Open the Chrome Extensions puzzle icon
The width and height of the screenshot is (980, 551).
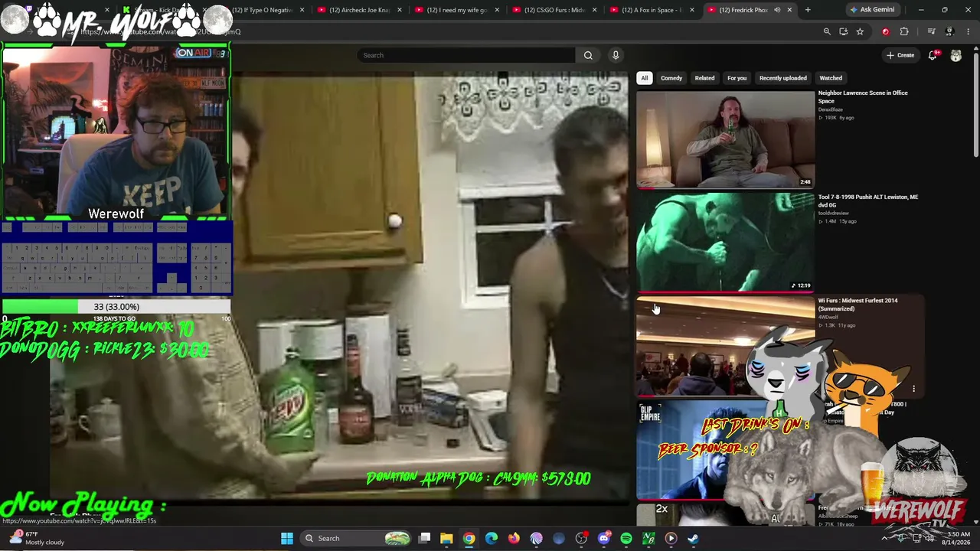pyautogui.click(x=904, y=31)
